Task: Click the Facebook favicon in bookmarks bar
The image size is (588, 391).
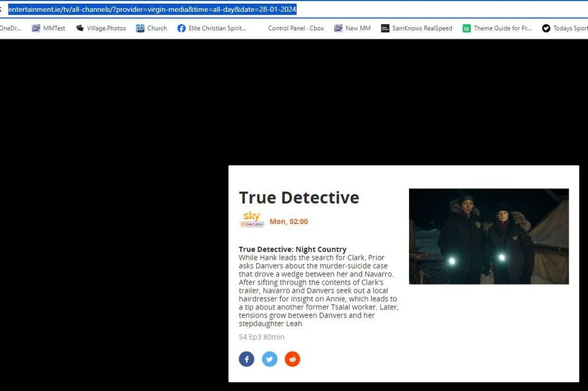Action: point(181,28)
